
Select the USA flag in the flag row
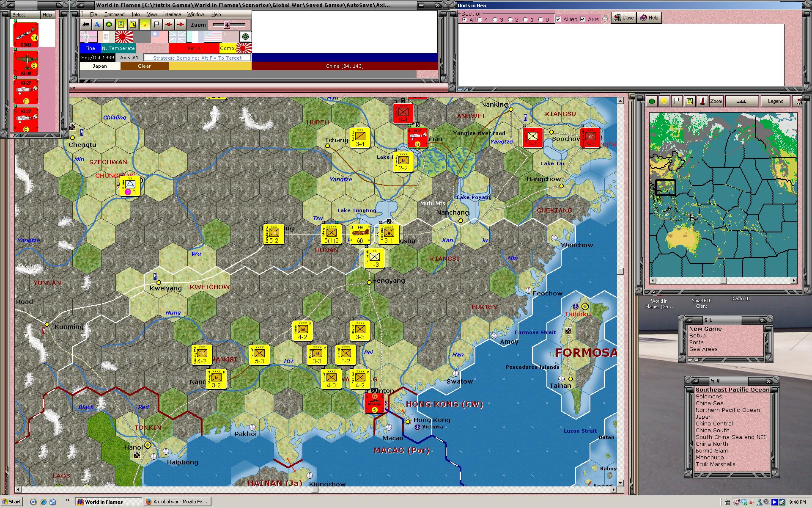pyautogui.click(x=213, y=37)
